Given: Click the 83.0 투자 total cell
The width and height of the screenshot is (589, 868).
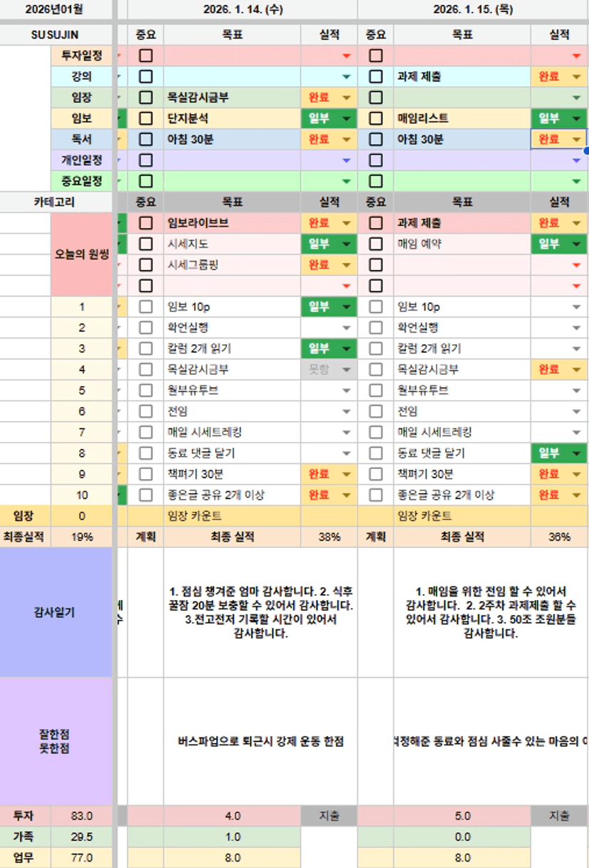Looking at the screenshot, I should [82, 816].
